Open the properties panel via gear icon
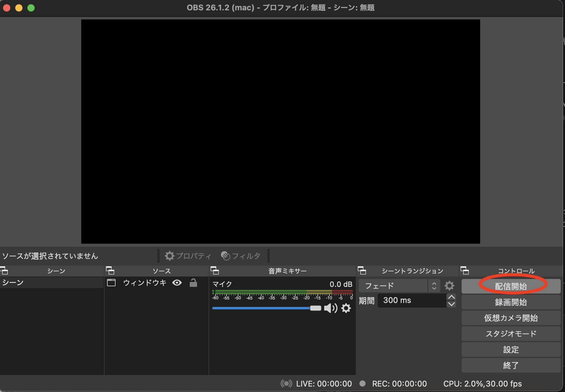The height and width of the screenshot is (392, 565). click(x=170, y=256)
